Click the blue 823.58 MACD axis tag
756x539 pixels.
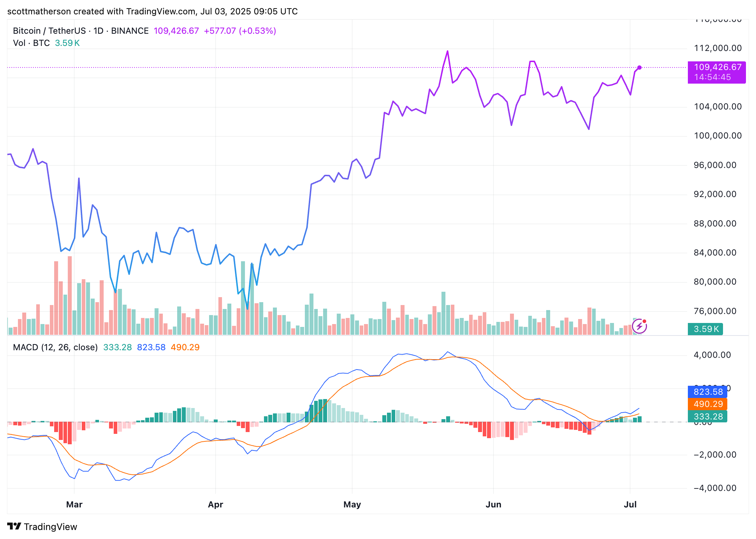pyautogui.click(x=708, y=392)
